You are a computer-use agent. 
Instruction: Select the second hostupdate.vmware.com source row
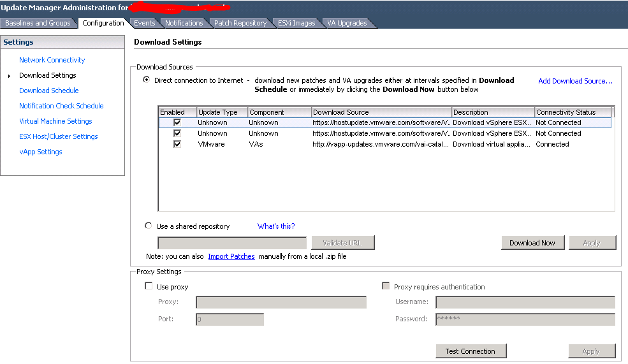[381, 133]
